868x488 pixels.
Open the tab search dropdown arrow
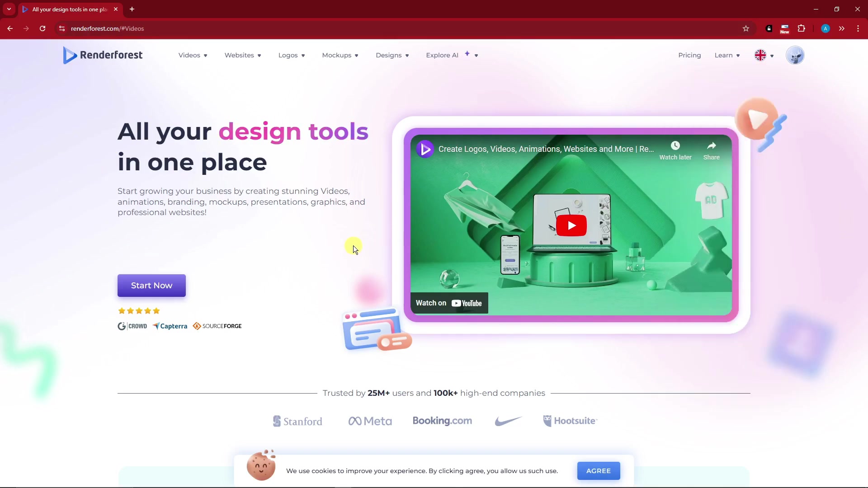pos(9,9)
